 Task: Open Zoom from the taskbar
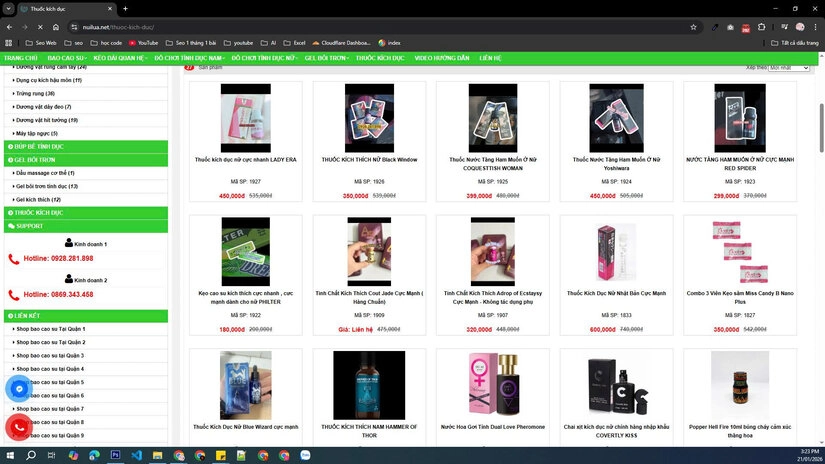tap(305, 455)
